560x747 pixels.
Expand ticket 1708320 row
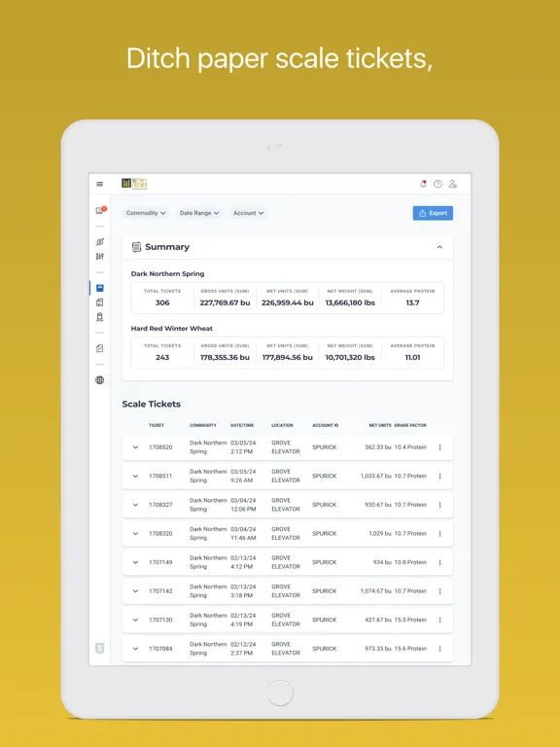(x=135, y=534)
